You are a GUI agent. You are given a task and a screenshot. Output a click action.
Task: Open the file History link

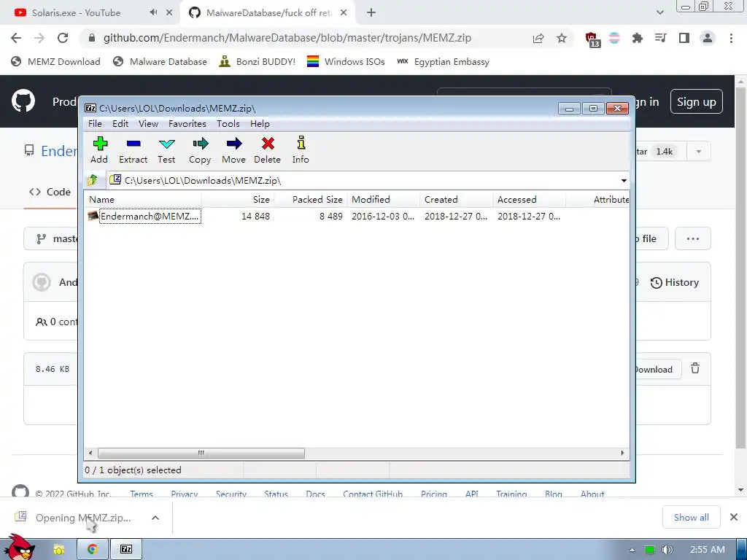point(675,282)
